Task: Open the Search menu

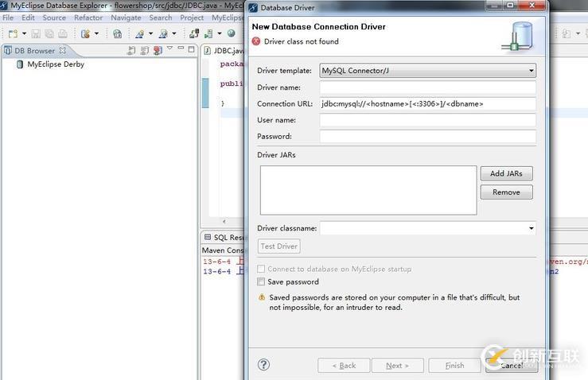Action: click(161, 17)
